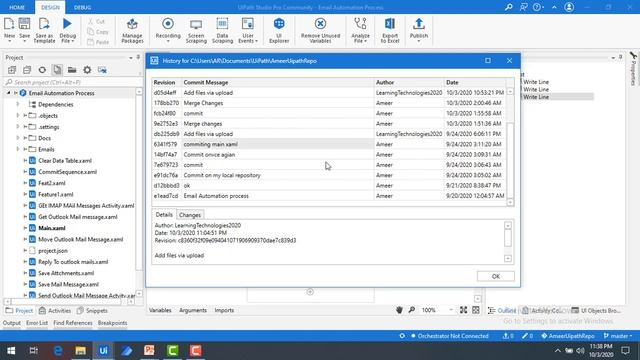Expand the .settings folder

(x=18, y=127)
